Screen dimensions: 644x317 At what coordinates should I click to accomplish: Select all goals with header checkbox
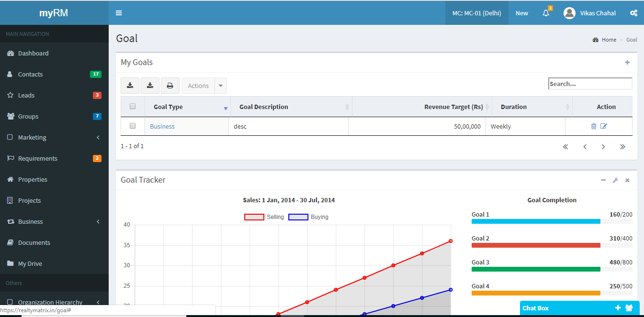tap(133, 106)
